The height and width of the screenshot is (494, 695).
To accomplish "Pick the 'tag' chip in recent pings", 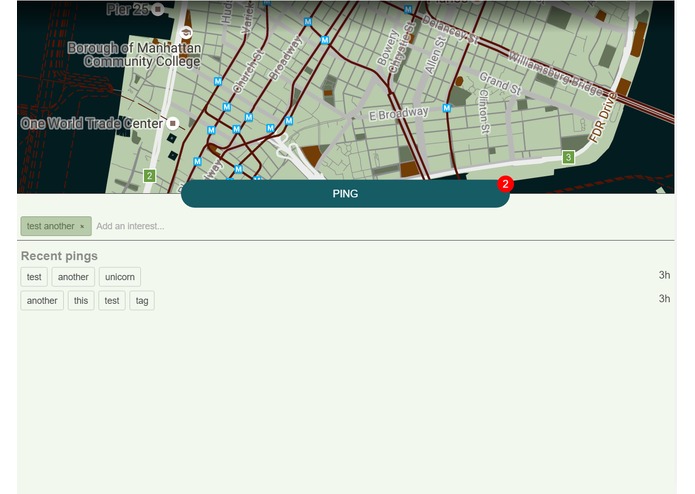I will point(142,300).
